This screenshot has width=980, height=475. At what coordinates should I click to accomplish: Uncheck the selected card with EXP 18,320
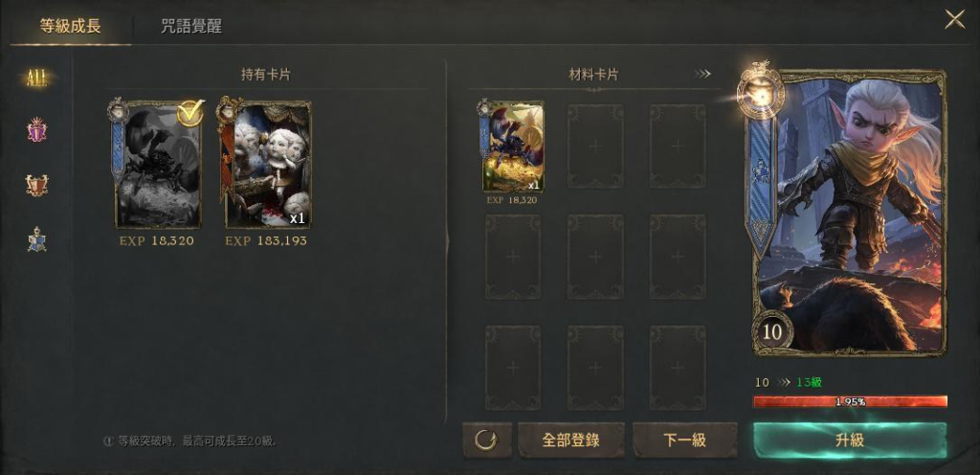(x=158, y=164)
